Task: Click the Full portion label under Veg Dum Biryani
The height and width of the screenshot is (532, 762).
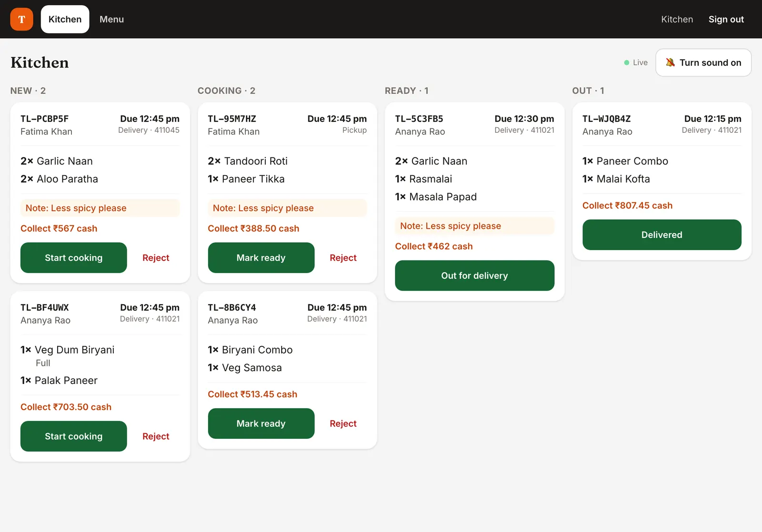Action: [x=43, y=363]
